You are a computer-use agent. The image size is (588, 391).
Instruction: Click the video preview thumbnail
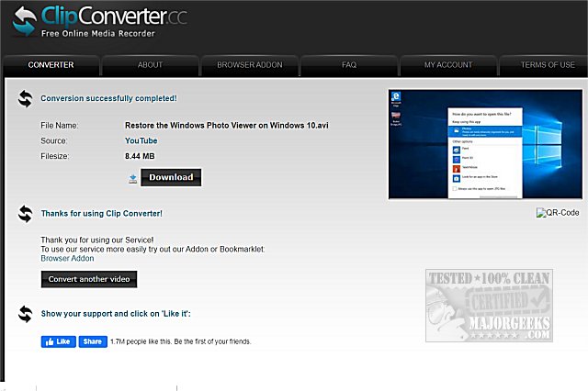point(485,144)
